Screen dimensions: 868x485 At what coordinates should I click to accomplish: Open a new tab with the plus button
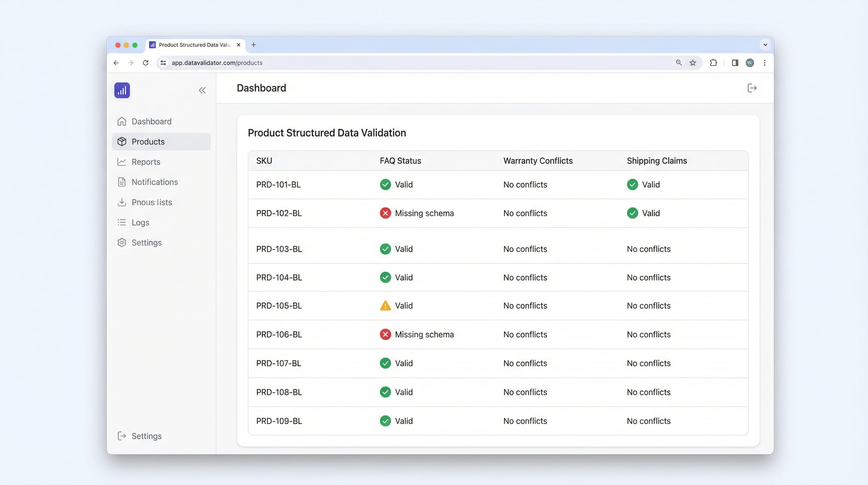click(x=254, y=45)
